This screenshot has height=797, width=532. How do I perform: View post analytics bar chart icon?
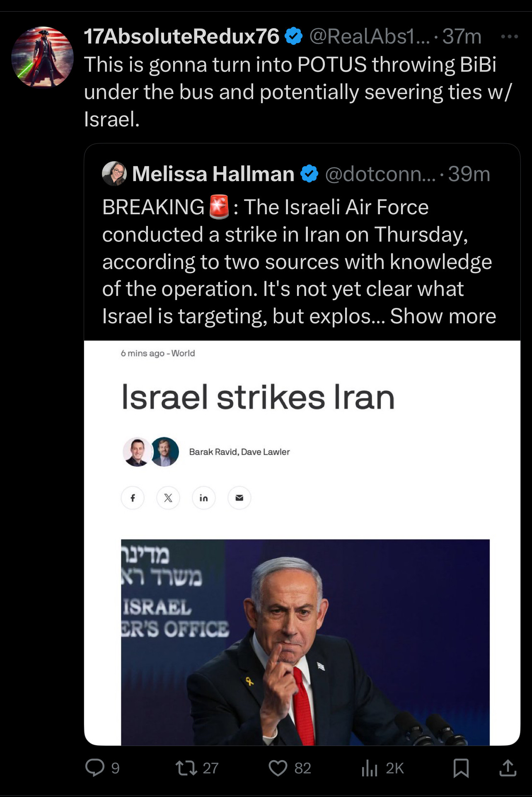tap(370, 768)
